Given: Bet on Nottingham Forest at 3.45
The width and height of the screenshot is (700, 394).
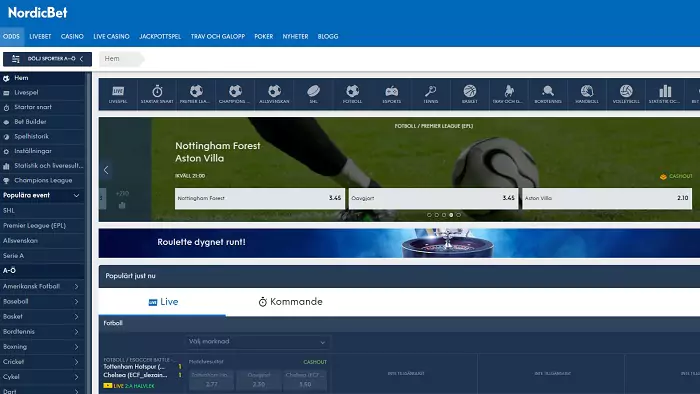Looking at the screenshot, I should (259, 199).
